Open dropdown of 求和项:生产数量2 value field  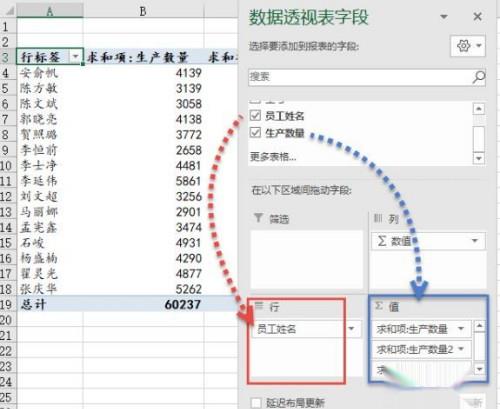[461, 349]
